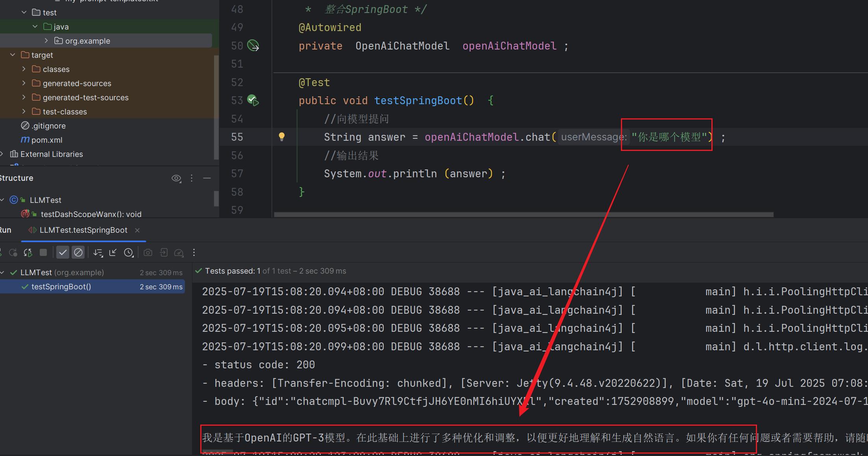Click the target folder icon
The width and height of the screenshot is (868, 456).
pyautogui.click(x=25, y=55)
